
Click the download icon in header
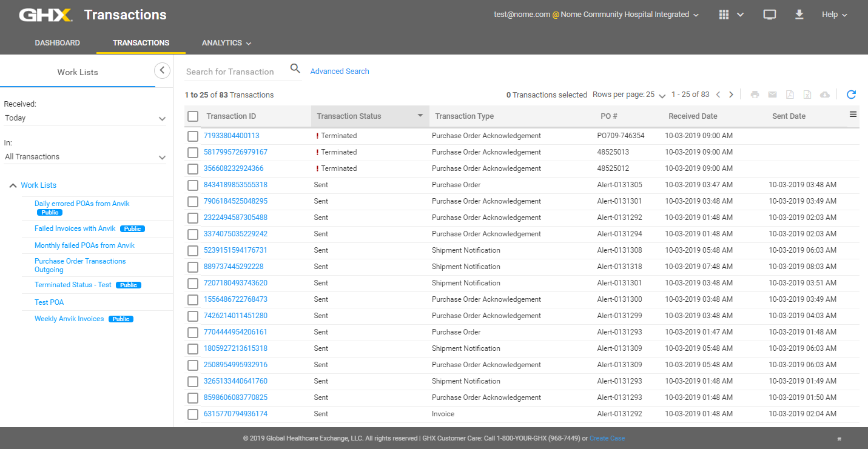click(x=799, y=15)
